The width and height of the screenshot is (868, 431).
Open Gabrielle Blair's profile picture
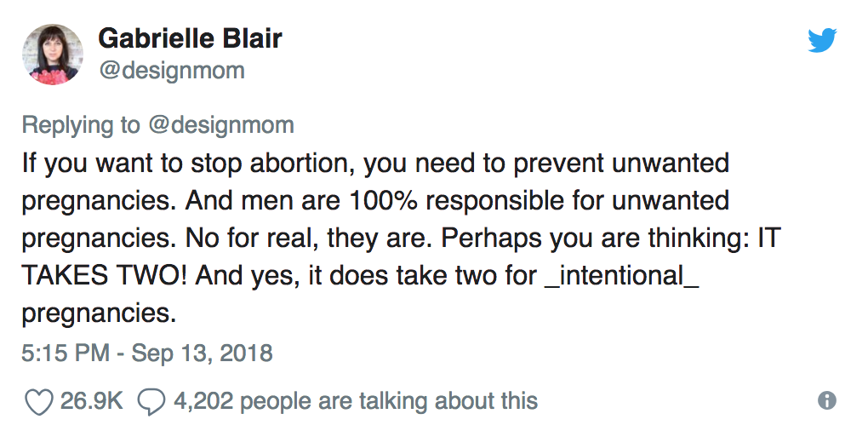[53, 55]
